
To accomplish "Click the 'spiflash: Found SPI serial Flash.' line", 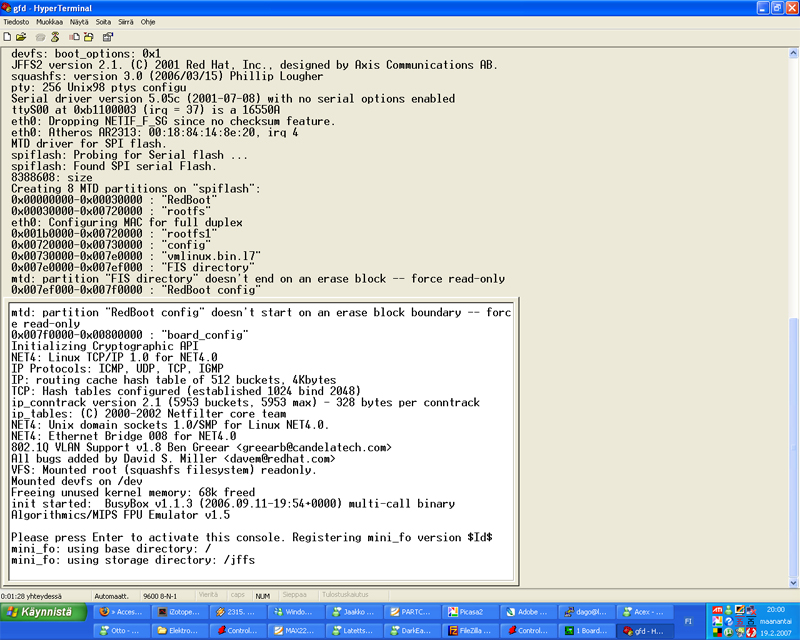I will click(x=114, y=166).
